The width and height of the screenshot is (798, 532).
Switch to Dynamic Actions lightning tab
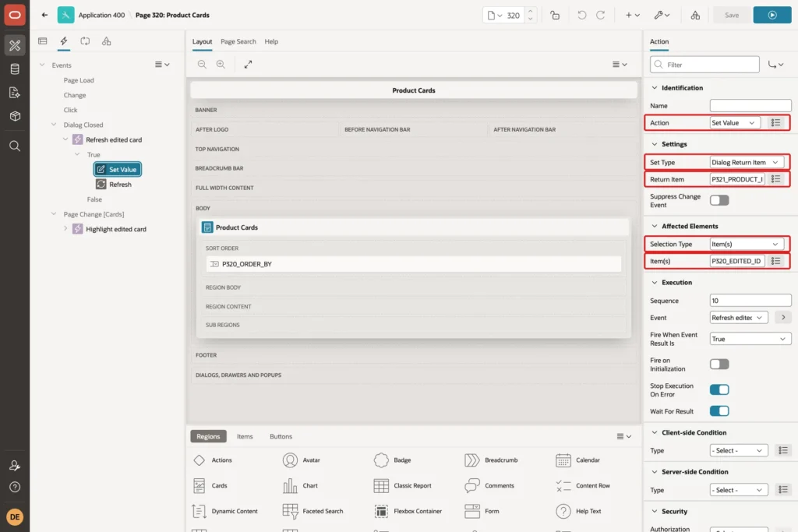click(x=64, y=41)
